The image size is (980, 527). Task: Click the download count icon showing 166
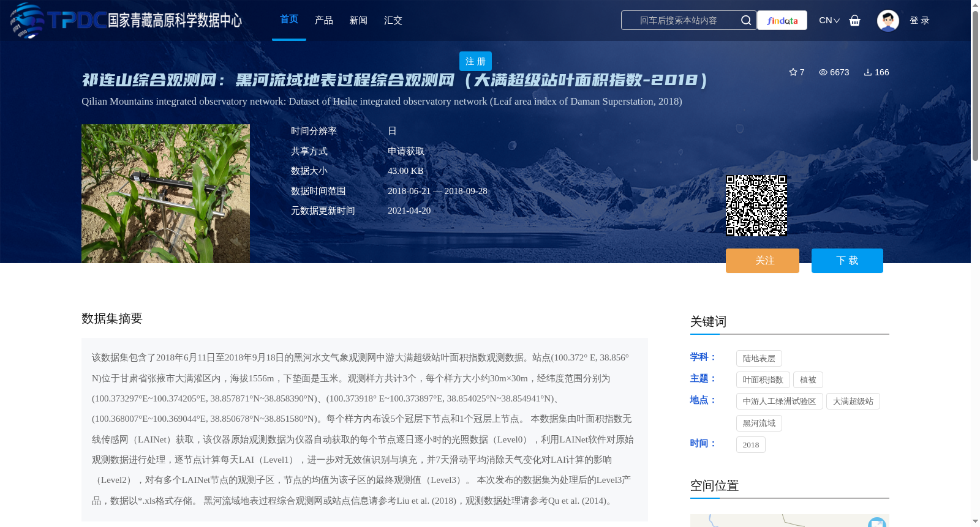click(x=868, y=72)
